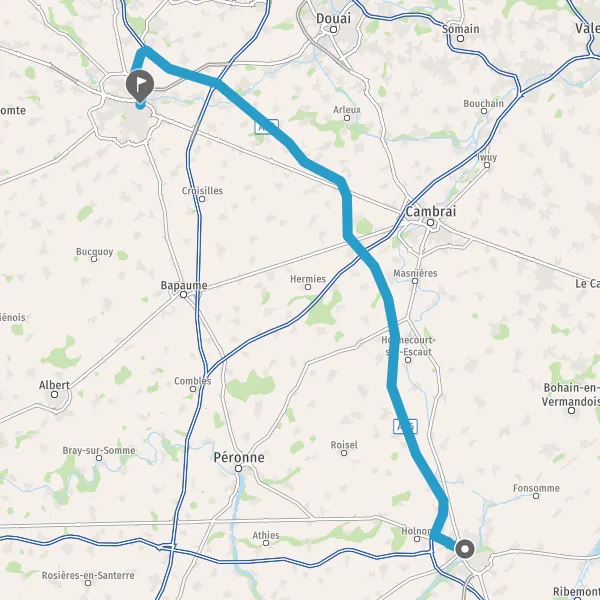Image resolution: width=600 pixels, height=600 pixels.
Task: Click the route start circle marker
Action: coord(465,549)
